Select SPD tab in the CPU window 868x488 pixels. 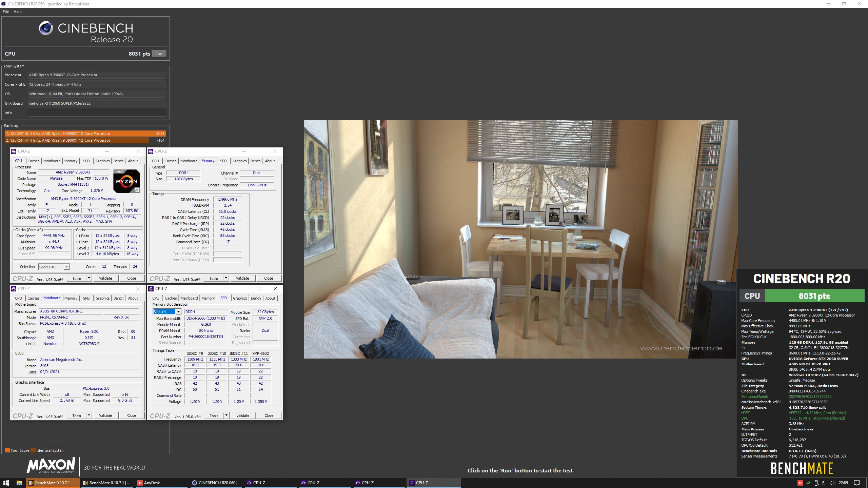click(86, 161)
